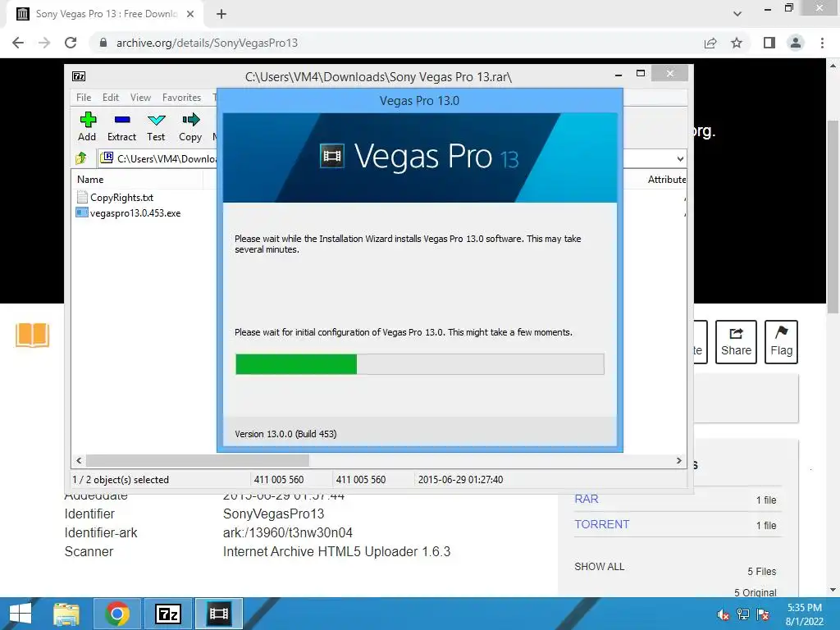
Task: Toggle the Chrome side panel icon
Action: [769, 43]
